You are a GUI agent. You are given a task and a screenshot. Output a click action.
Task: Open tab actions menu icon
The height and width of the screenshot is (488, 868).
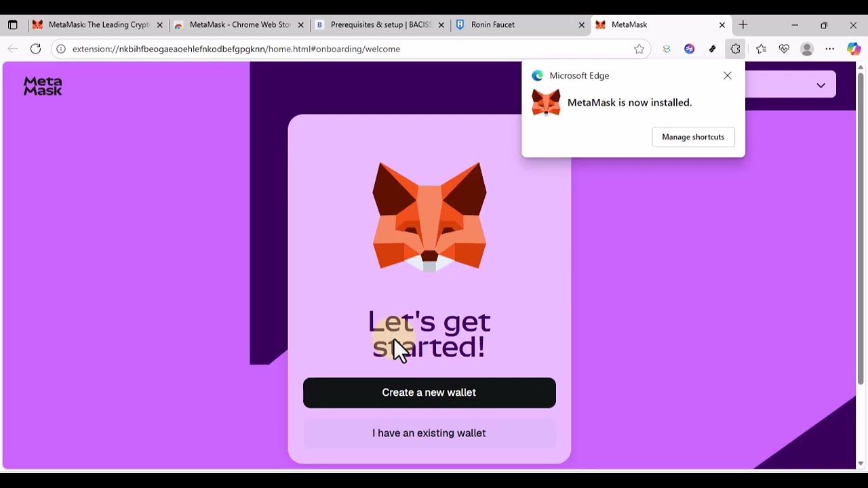[x=12, y=25]
